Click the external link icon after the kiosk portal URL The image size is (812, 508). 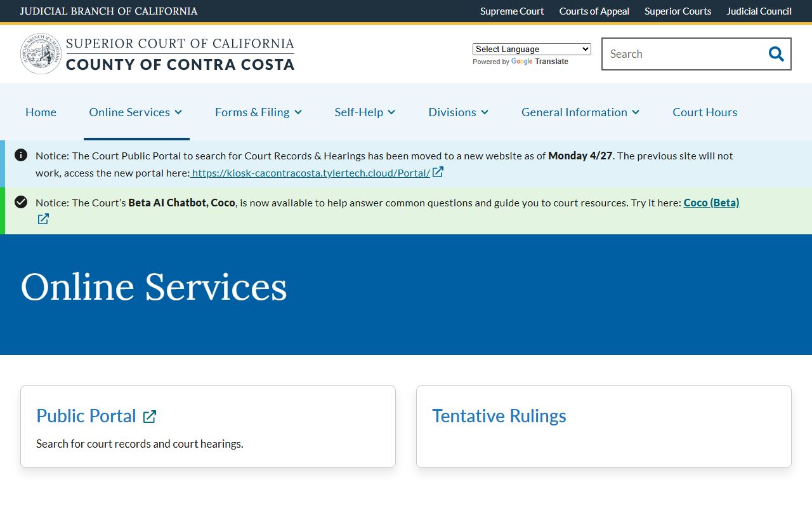click(x=438, y=172)
